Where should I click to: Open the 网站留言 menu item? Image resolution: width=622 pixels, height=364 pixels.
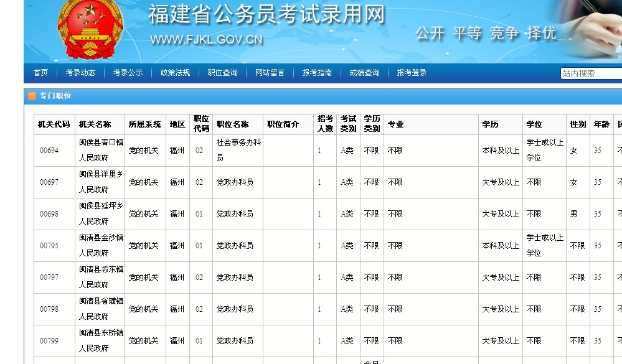[270, 72]
